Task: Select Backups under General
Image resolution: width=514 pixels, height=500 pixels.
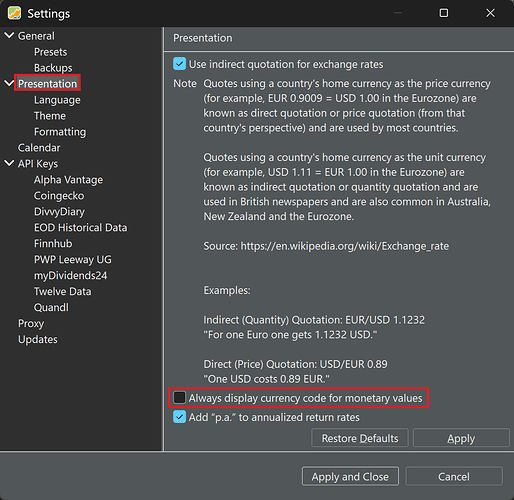Action: (x=53, y=68)
